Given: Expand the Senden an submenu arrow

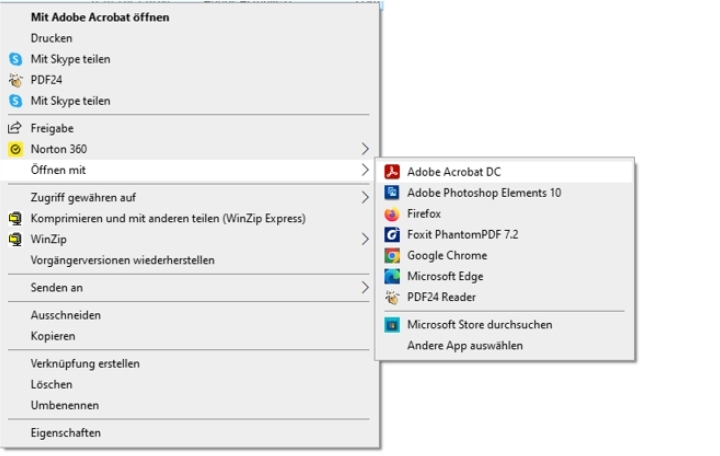Looking at the screenshot, I should pos(364,287).
